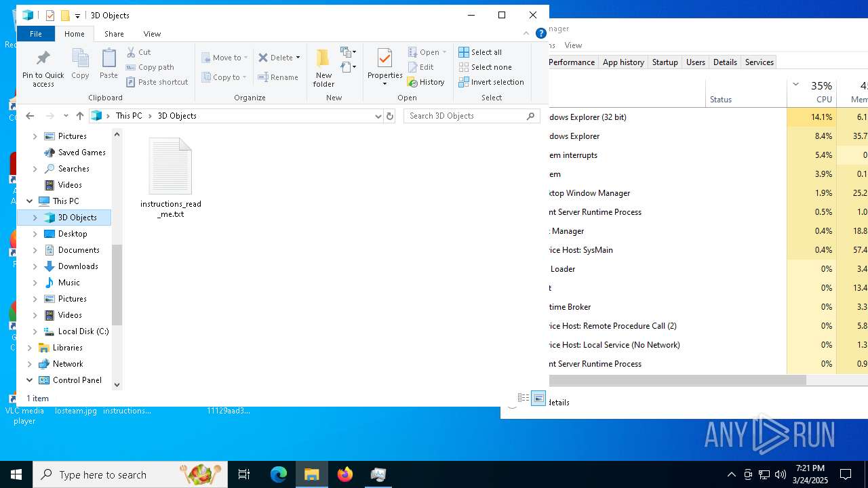Screen dimensions: 868x488
Task: Open recent locations dropdown arrow
Action: tap(66, 116)
